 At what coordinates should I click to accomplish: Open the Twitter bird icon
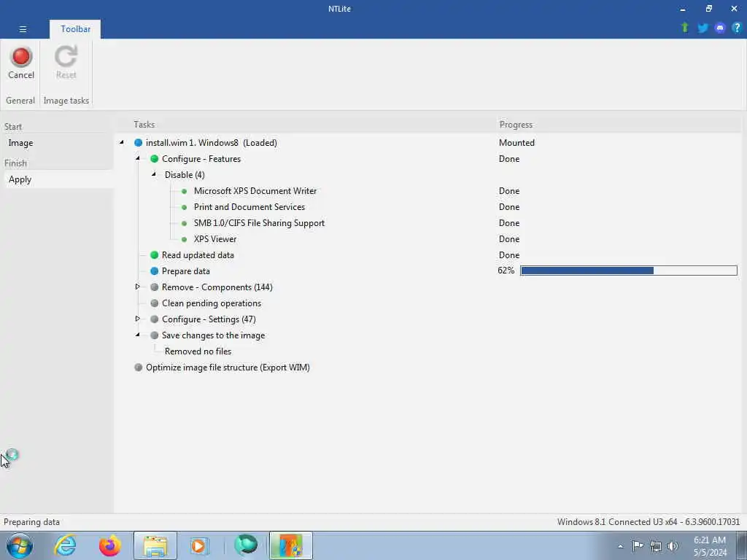click(x=703, y=28)
